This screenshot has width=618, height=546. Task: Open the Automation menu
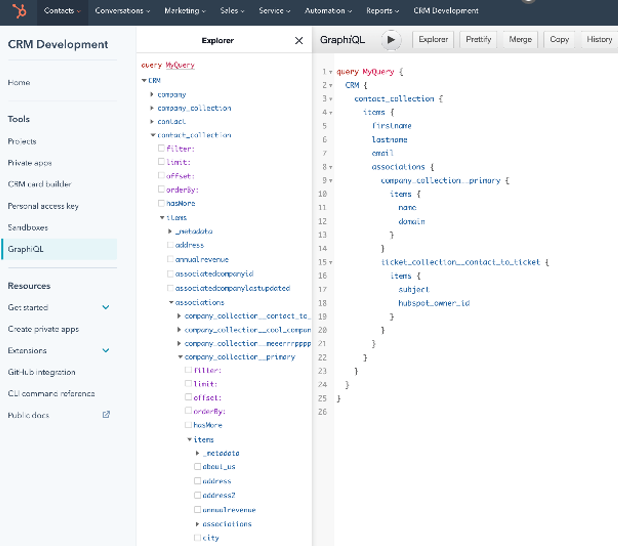[x=328, y=11]
